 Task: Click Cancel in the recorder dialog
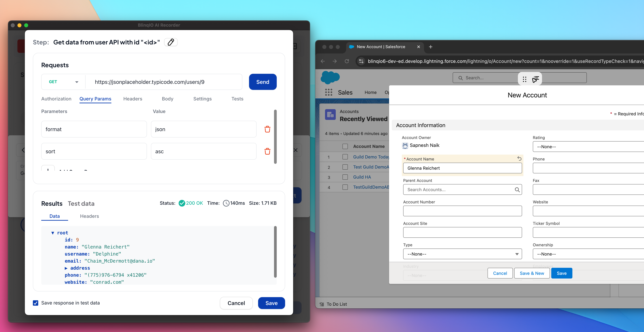pos(236,303)
